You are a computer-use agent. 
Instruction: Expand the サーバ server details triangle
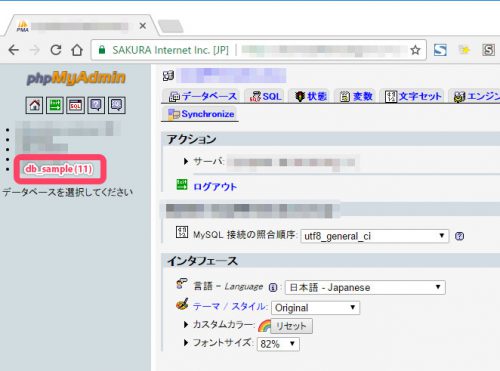click(x=186, y=162)
